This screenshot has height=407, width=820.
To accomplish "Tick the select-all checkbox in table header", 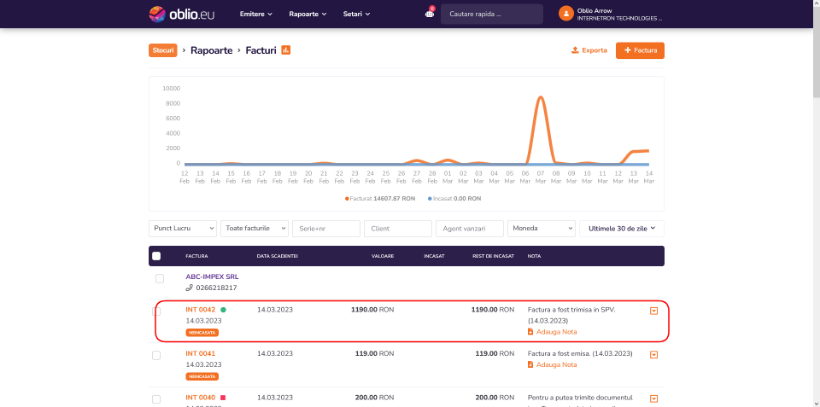I will click(156, 256).
